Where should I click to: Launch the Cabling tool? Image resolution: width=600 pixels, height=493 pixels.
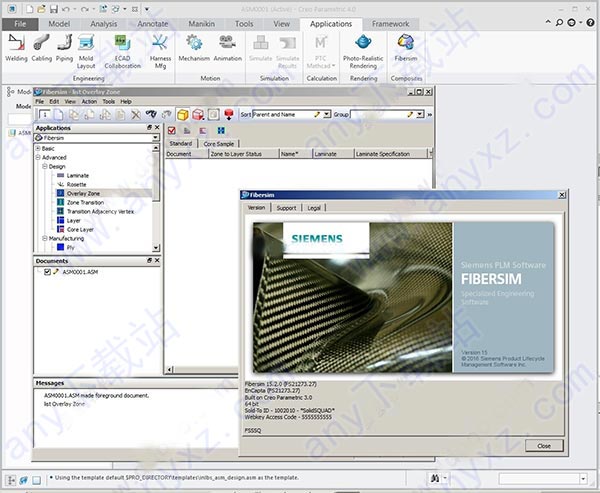41,47
